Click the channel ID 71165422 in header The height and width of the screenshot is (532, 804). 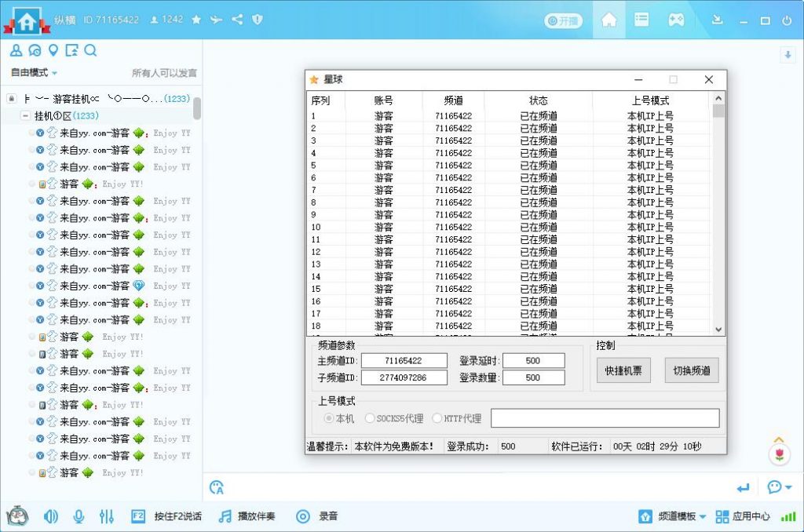point(111,20)
